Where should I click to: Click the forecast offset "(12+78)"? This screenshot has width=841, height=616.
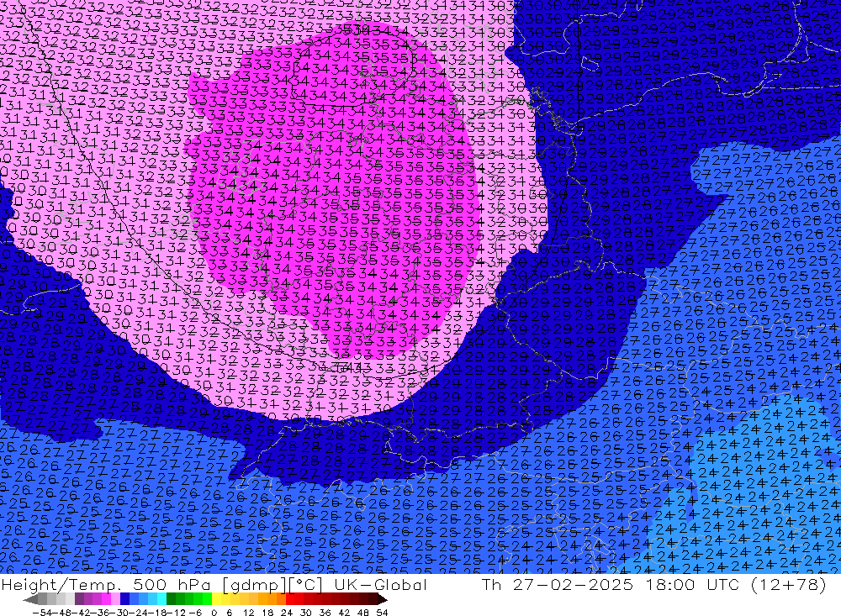[x=788, y=585]
